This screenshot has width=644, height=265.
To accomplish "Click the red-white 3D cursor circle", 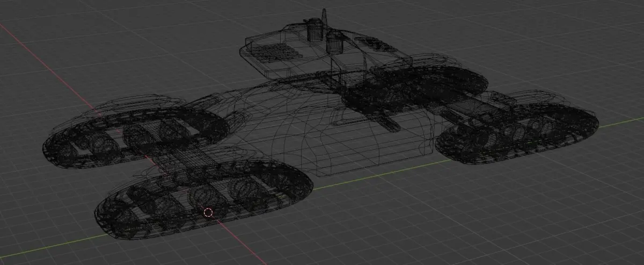I will 208,212.
